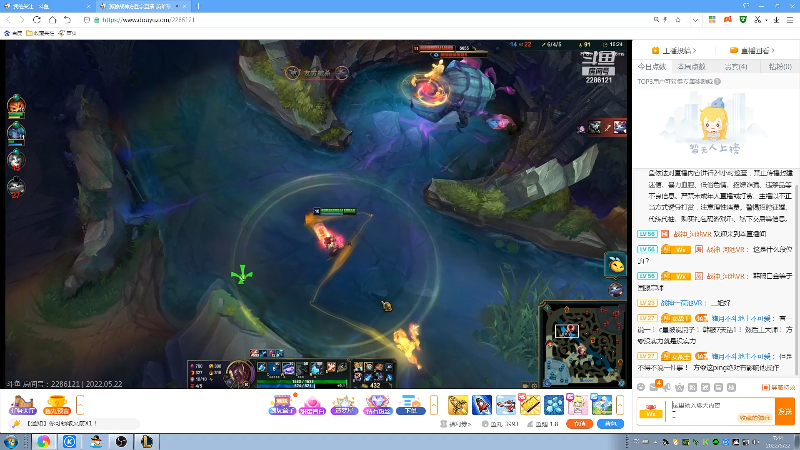Screen dimensions: 800x450
Task: Bookmark this page with the star icon
Action: pyautogui.click(x=678, y=19)
